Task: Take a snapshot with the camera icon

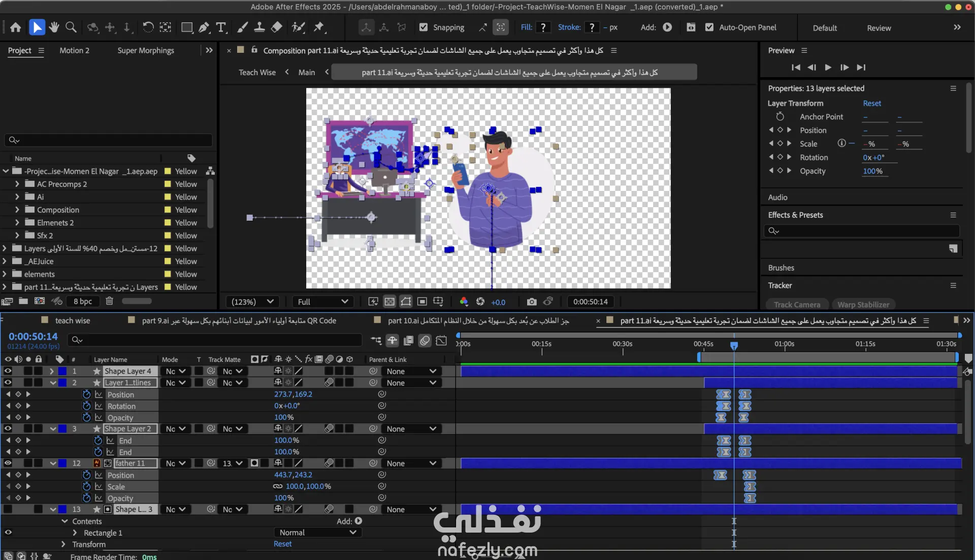Action: coord(531,302)
